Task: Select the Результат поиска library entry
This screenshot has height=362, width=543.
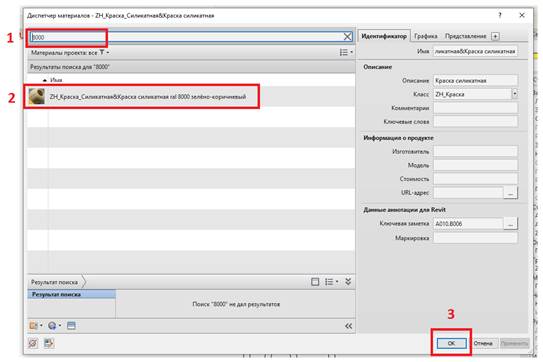Action: point(72,294)
